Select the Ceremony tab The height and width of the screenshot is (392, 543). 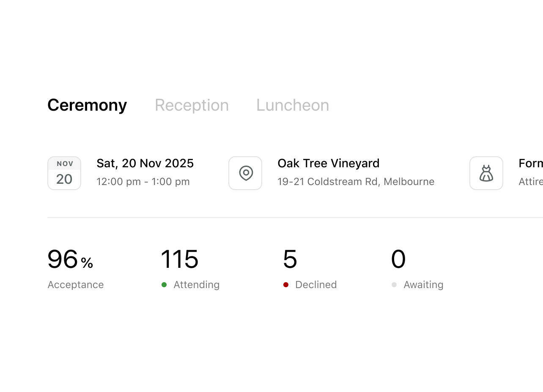coord(87,105)
